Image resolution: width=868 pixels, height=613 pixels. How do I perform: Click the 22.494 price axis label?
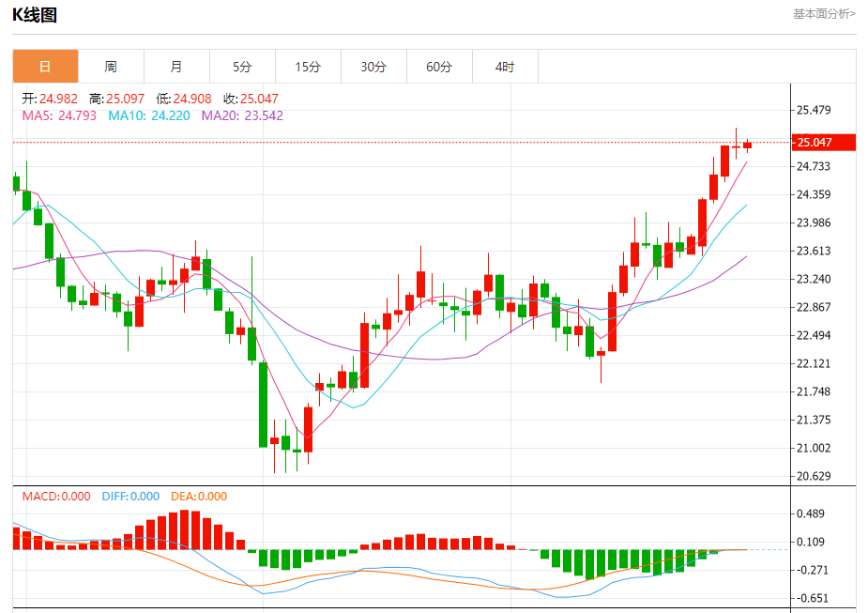tap(814, 335)
